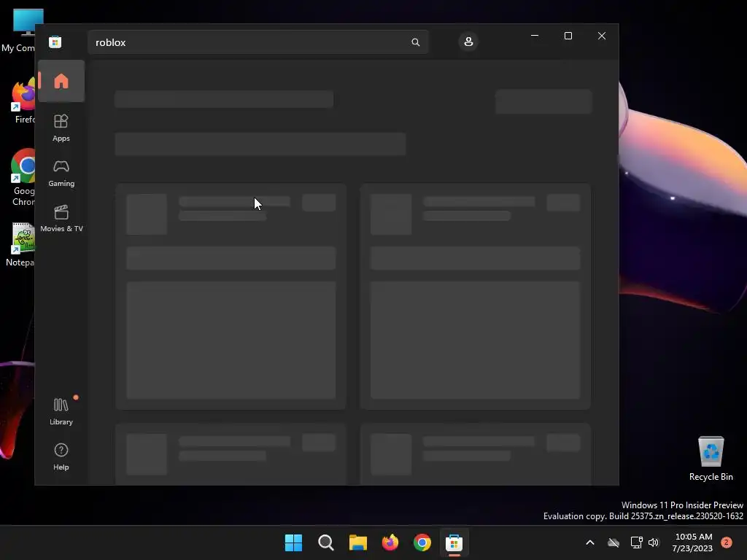Open File Explorer from the taskbar
Image resolution: width=747 pixels, height=560 pixels.
357,542
